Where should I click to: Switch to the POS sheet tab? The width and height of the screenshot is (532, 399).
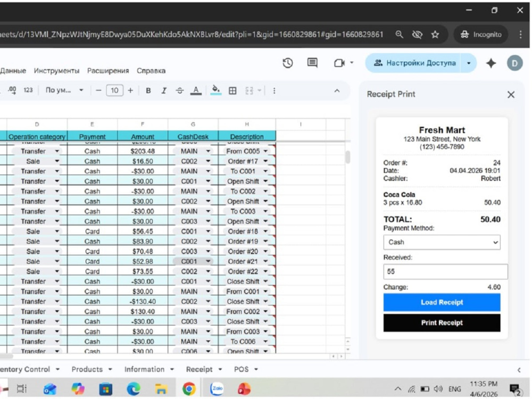coord(241,370)
